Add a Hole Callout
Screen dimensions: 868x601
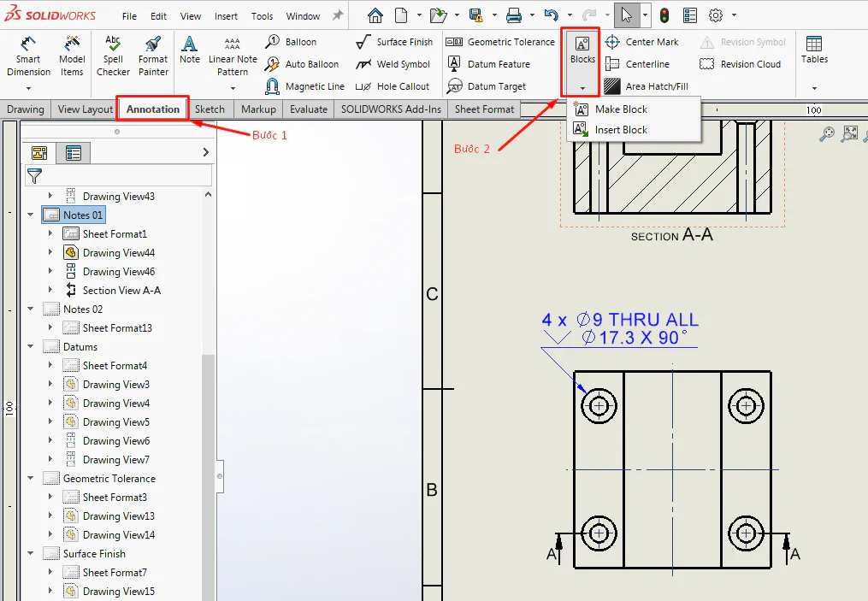(x=393, y=86)
